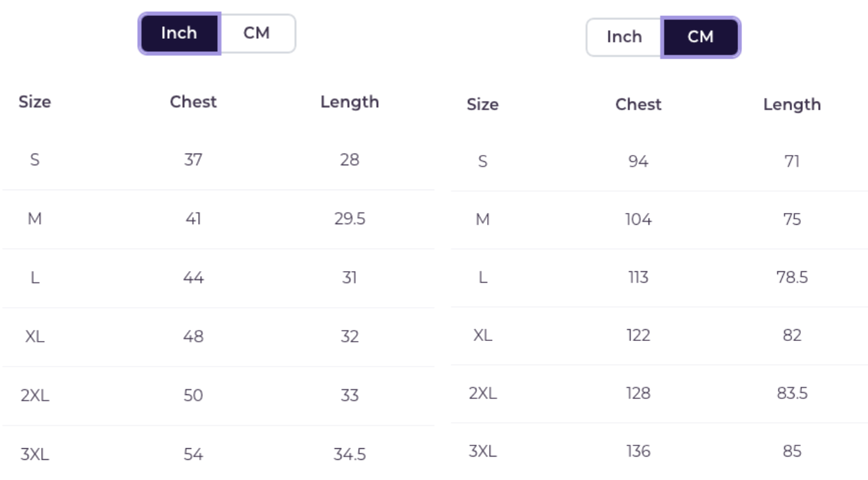Click chest measurement 113 for size L

coord(638,277)
